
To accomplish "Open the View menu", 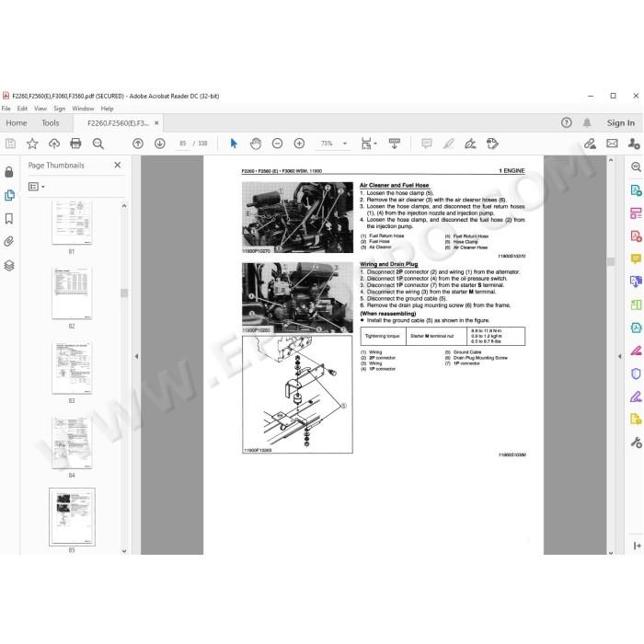I will (40, 109).
